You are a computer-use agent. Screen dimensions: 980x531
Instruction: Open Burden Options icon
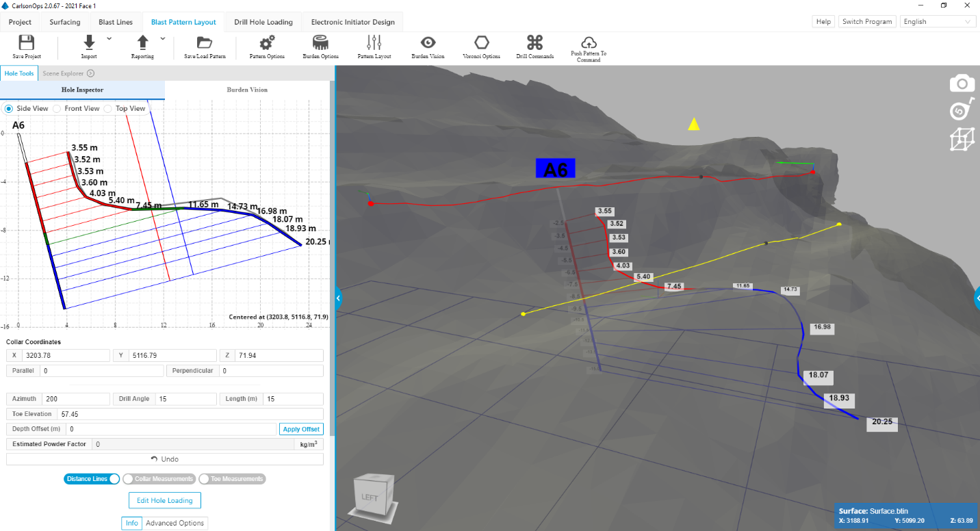coord(320,42)
